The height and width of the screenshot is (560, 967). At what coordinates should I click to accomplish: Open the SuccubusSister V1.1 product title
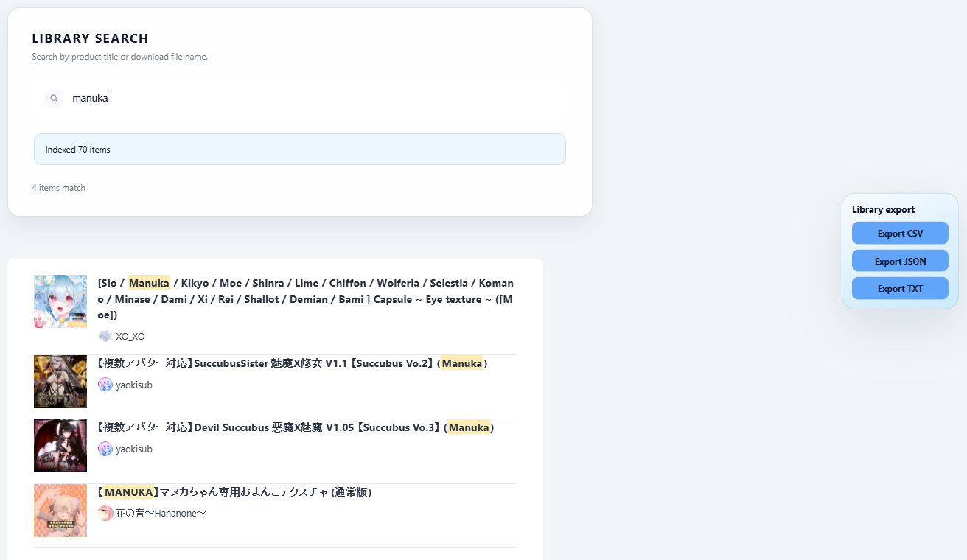coord(293,363)
